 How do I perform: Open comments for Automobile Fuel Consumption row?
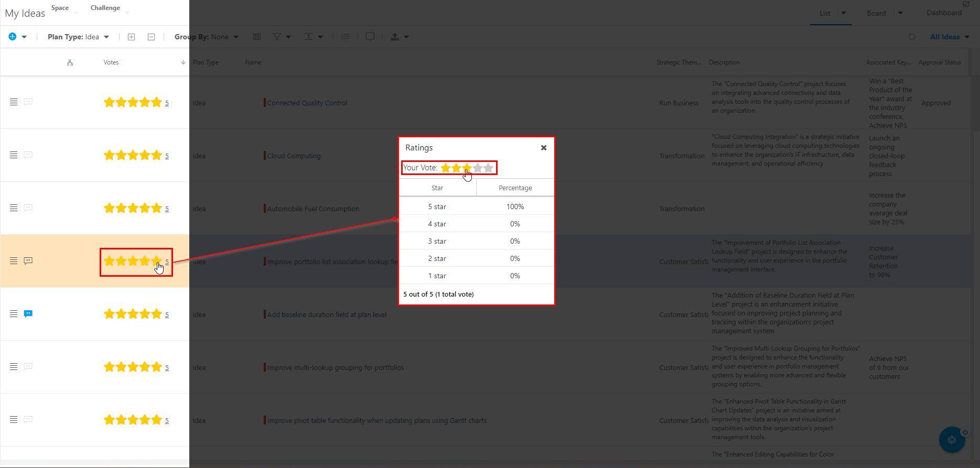click(x=28, y=208)
